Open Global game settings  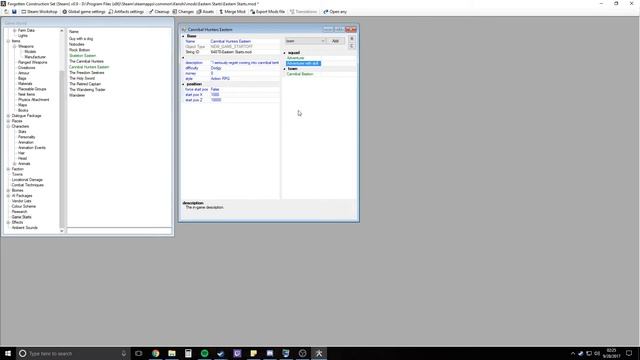(84, 12)
